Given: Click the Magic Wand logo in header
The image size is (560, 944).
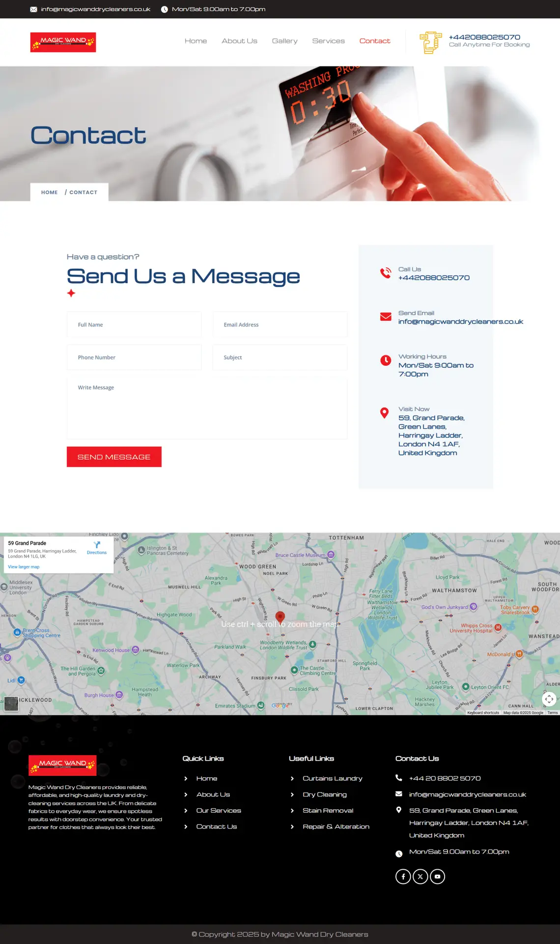Looking at the screenshot, I should 63,42.
